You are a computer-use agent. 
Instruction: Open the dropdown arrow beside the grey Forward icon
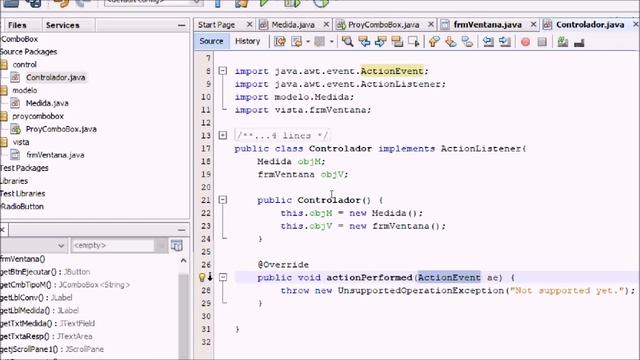(x=331, y=42)
